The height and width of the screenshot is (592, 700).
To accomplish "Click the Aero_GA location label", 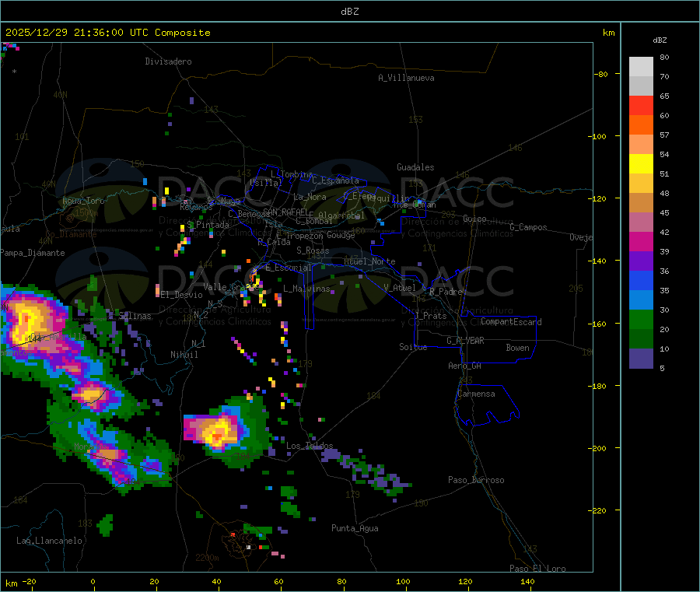I will [x=465, y=366].
